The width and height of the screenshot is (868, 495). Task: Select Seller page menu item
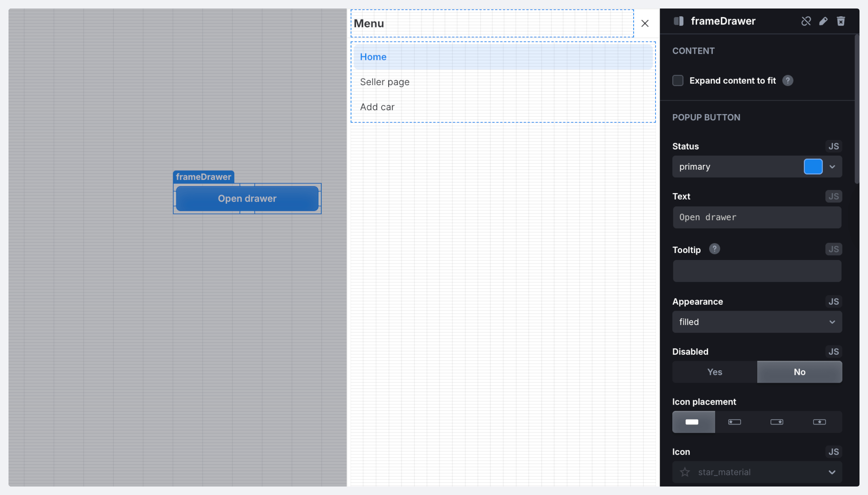(385, 82)
